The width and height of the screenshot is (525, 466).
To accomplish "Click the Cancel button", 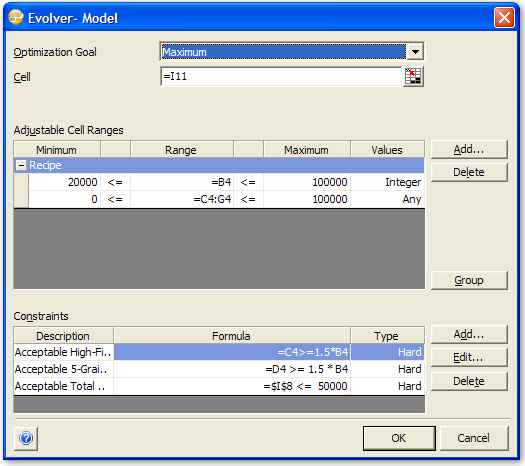I will point(474,438).
